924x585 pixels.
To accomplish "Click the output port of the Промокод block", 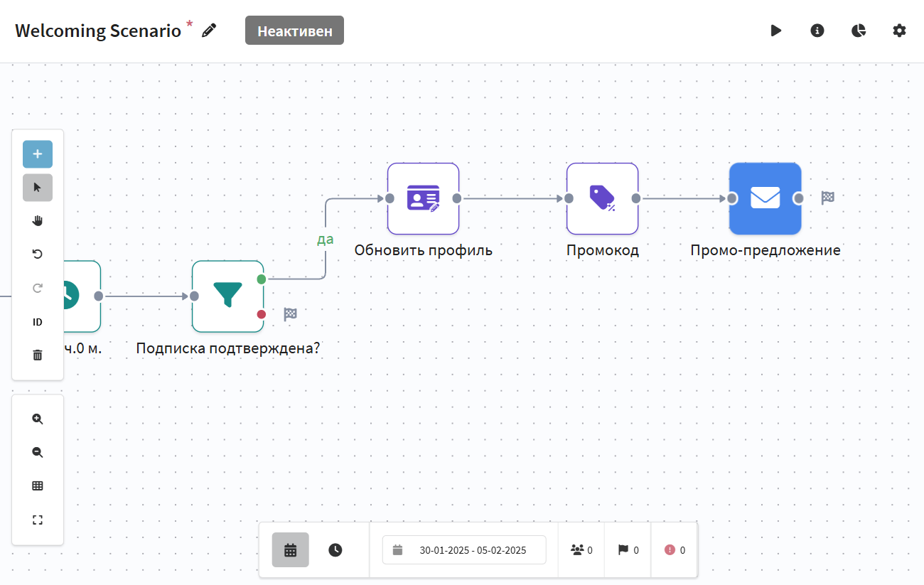I will tap(636, 198).
